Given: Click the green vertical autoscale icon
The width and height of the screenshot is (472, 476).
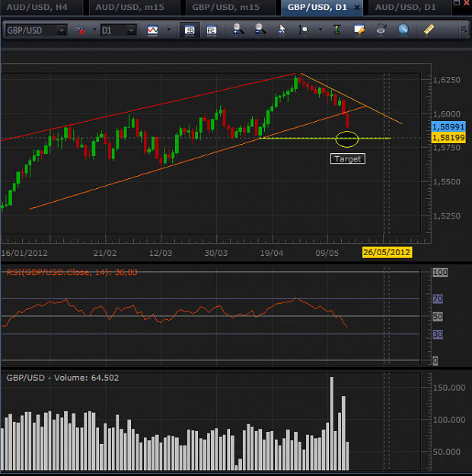Looking at the screenshot, I should pyautogui.click(x=337, y=30).
